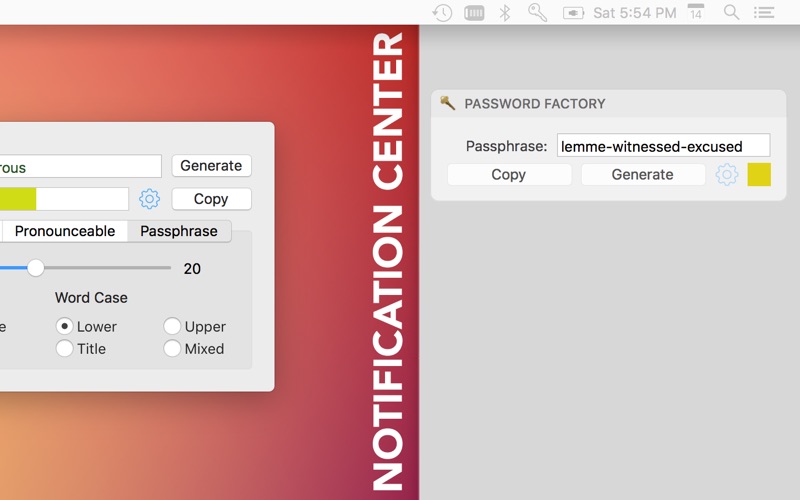Open Password Factory key icon in menu bar

pyautogui.click(x=537, y=12)
